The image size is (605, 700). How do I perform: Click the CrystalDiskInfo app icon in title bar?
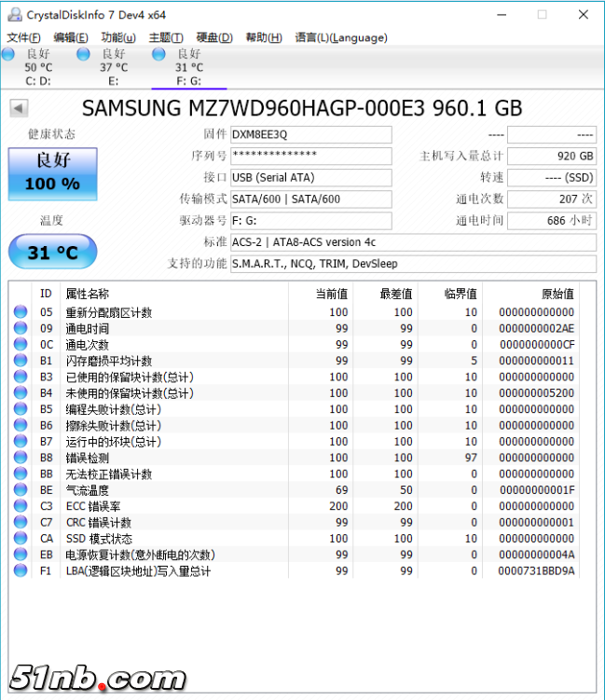(12, 15)
